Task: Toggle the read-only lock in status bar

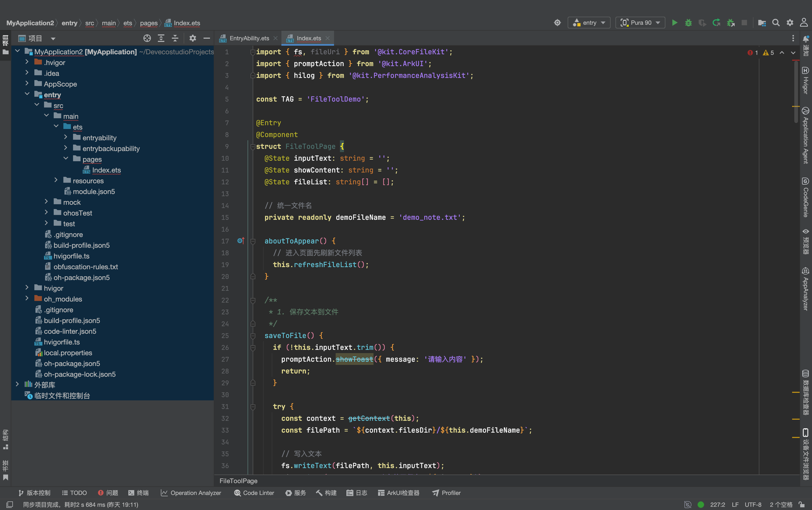Action: (802, 505)
